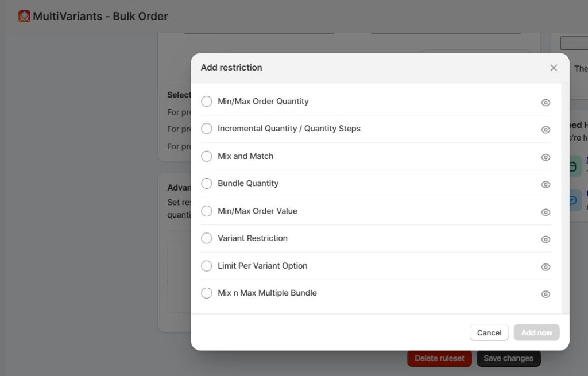Screen dimensions: 588x376
Task: Select Min/Max Order Value radio option
Action: click(207, 211)
